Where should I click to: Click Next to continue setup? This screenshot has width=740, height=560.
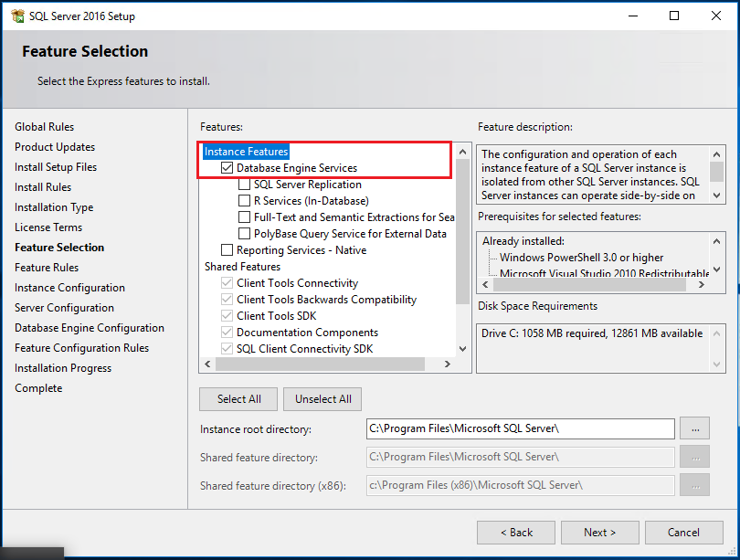(x=599, y=533)
